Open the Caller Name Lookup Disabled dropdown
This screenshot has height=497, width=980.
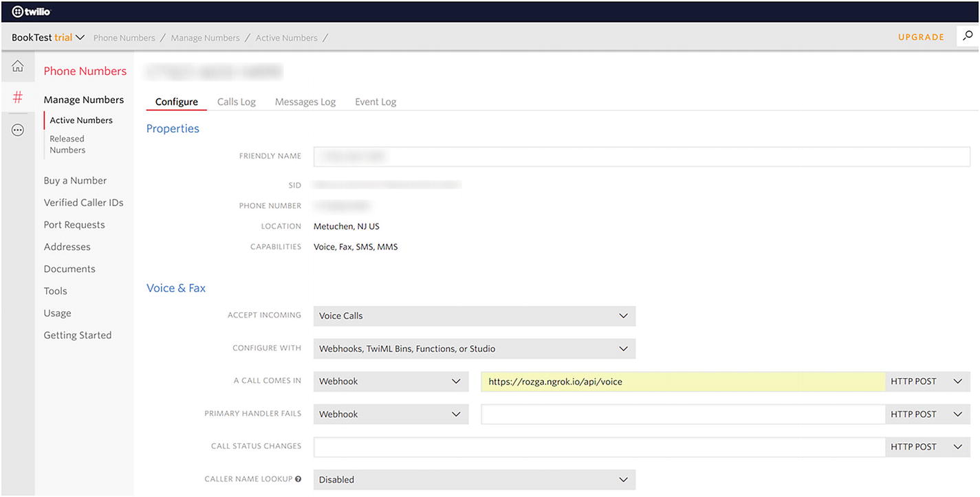(474, 480)
